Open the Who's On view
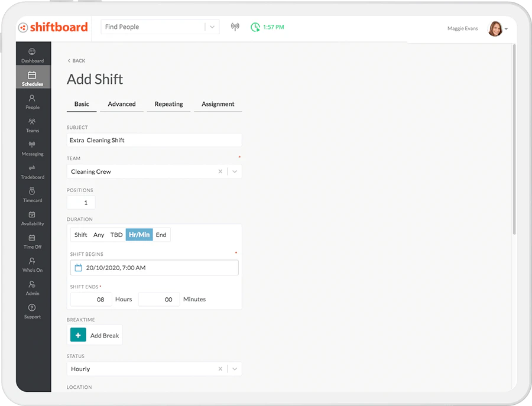 pyautogui.click(x=32, y=265)
